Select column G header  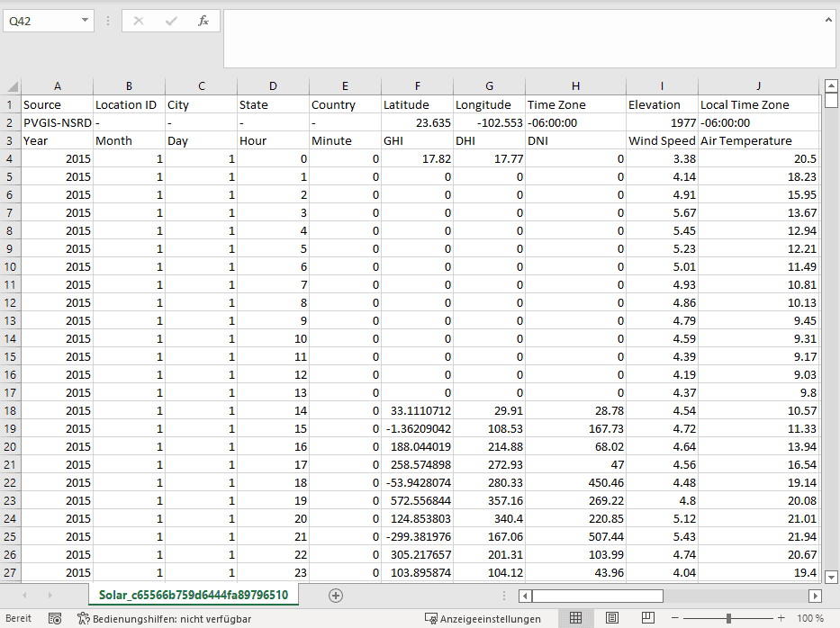[x=489, y=85]
